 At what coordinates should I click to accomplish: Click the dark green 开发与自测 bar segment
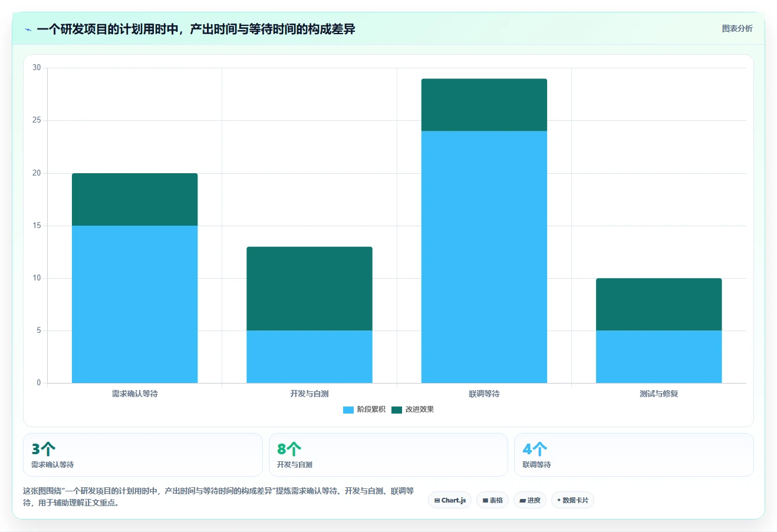[x=310, y=289]
